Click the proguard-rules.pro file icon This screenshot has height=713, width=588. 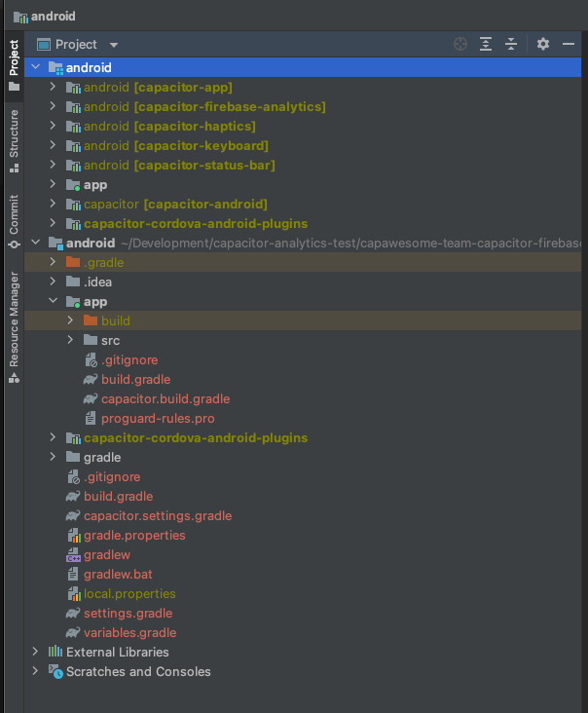tap(91, 418)
